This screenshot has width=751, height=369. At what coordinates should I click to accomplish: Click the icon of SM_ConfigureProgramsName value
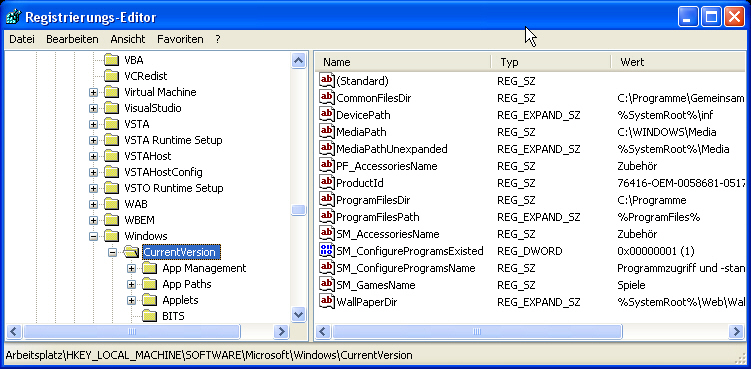[x=327, y=268]
